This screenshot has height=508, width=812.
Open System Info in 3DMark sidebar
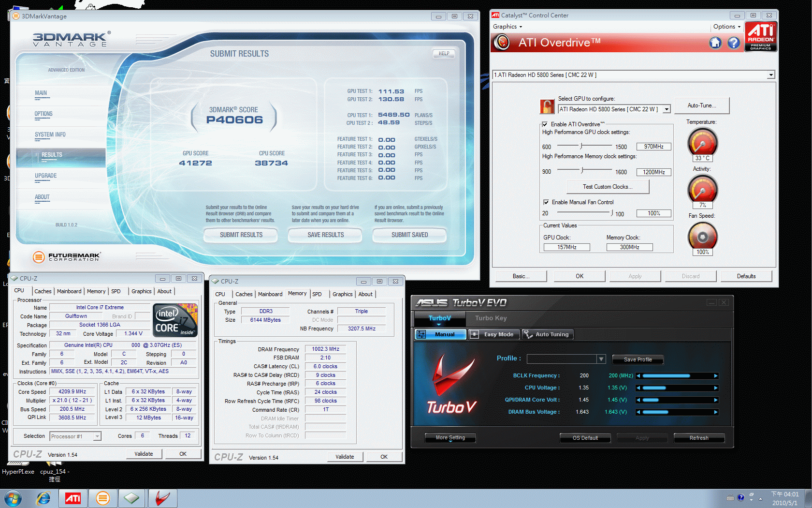pyautogui.click(x=50, y=134)
